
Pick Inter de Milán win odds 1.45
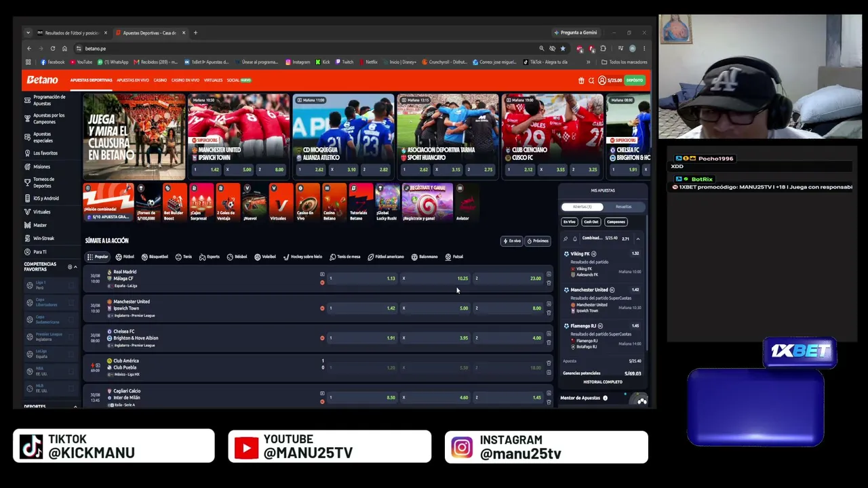pyautogui.click(x=508, y=398)
